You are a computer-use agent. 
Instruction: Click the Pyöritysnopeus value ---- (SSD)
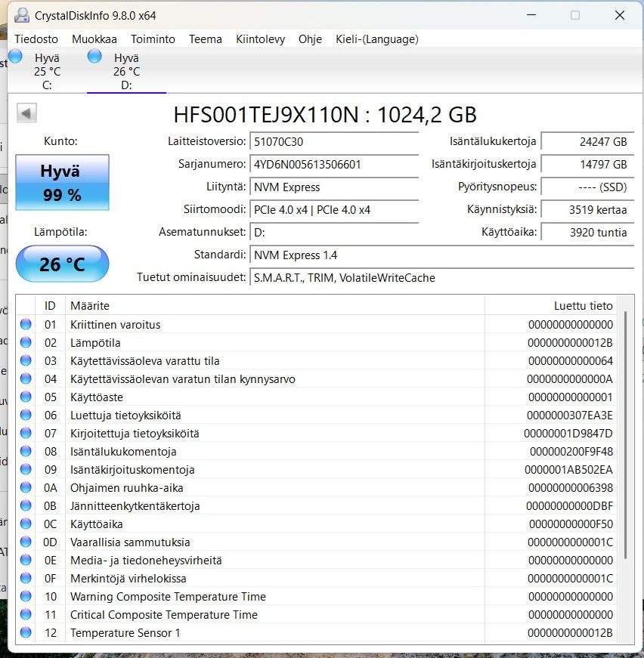tap(587, 187)
